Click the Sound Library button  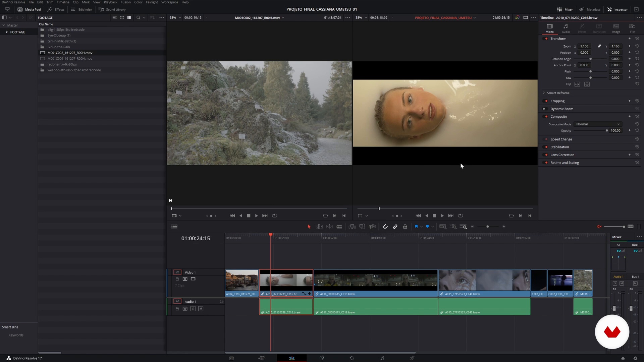tap(112, 9)
